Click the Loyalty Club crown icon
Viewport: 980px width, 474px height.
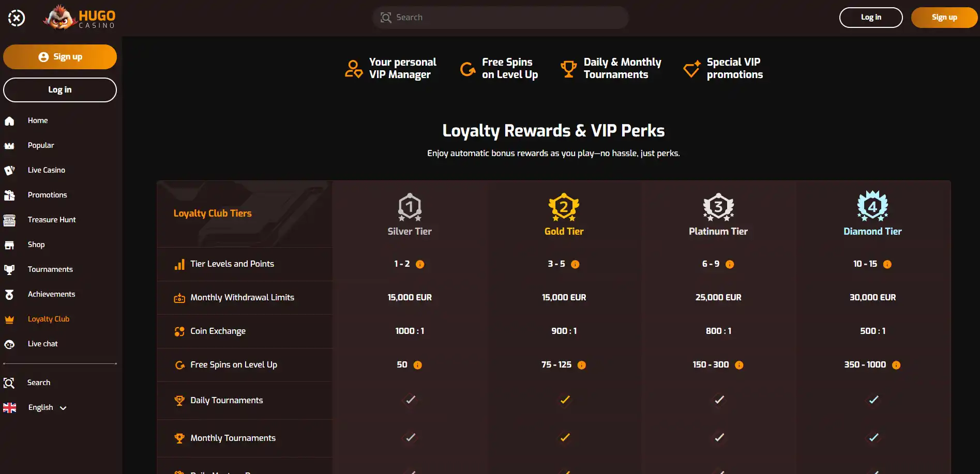pos(10,318)
